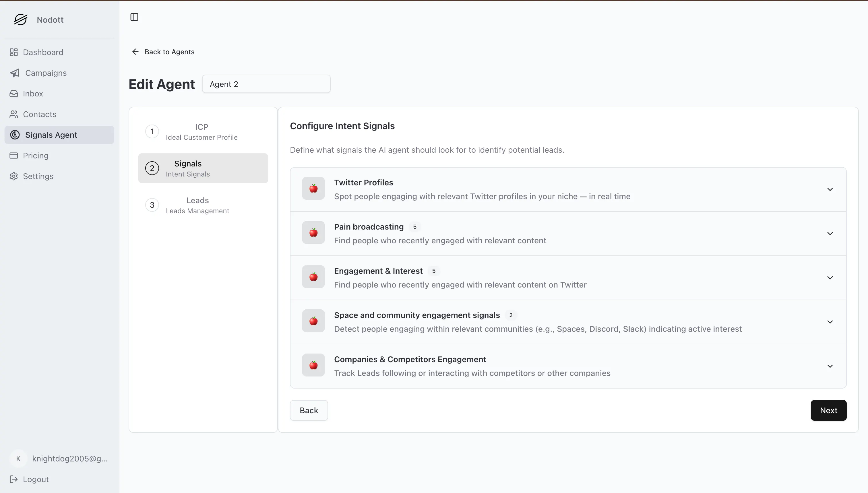Click the Contacts people icon

tap(13, 114)
